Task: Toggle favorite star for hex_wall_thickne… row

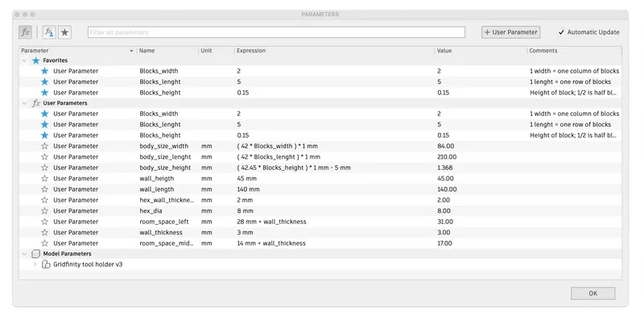Action: pos(45,200)
